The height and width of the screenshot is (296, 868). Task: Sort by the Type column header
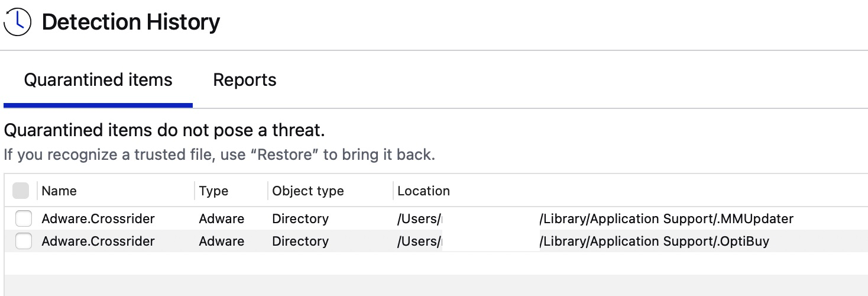tap(213, 191)
